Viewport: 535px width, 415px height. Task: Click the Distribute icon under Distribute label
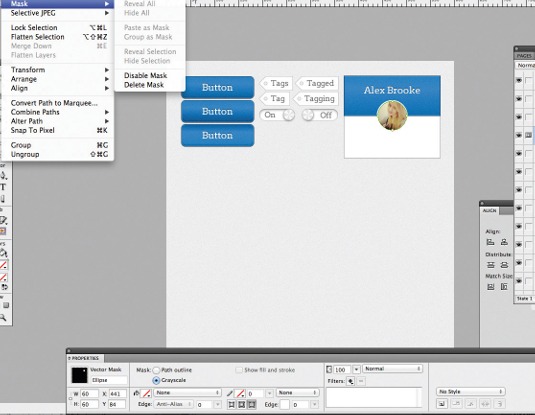click(490, 265)
